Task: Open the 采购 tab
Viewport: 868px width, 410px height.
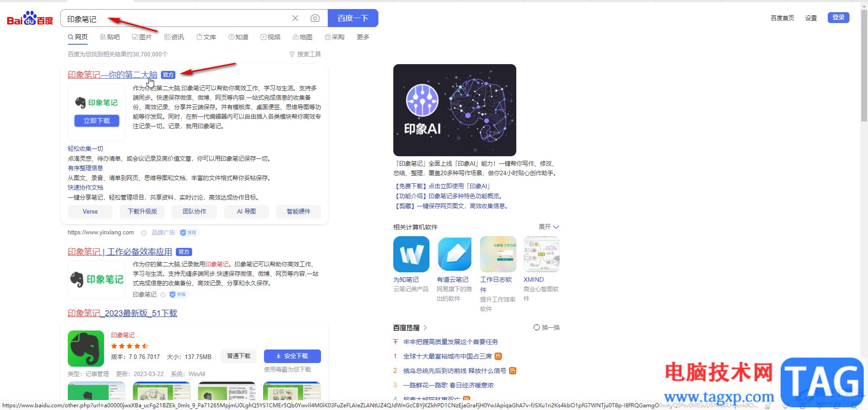Action: click(x=335, y=37)
